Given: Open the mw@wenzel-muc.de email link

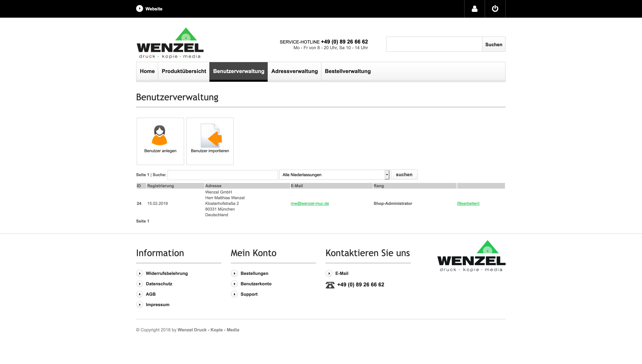Looking at the screenshot, I should coord(310,203).
